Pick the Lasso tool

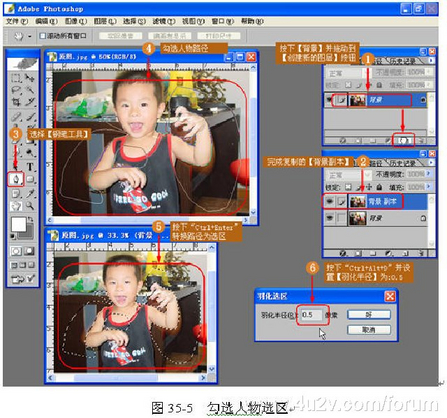coord(16,90)
